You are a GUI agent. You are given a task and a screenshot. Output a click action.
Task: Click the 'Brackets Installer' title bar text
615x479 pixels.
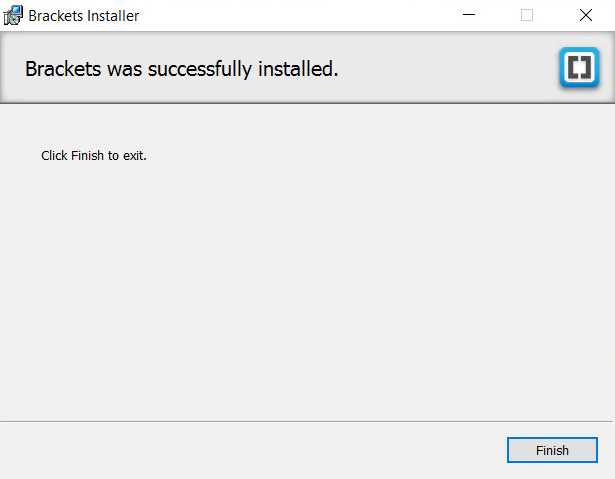pyautogui.click(x=84, y=16)
